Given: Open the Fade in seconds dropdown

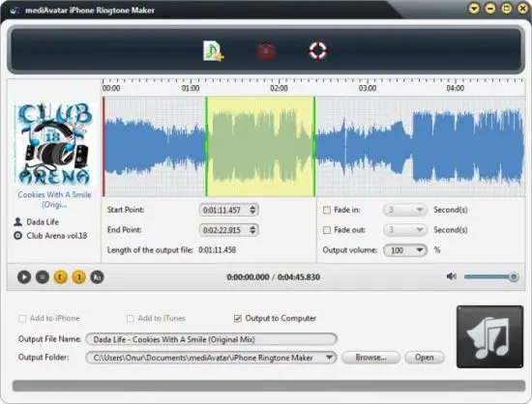Looking at the screenshot, I should (x=405, y=210).
